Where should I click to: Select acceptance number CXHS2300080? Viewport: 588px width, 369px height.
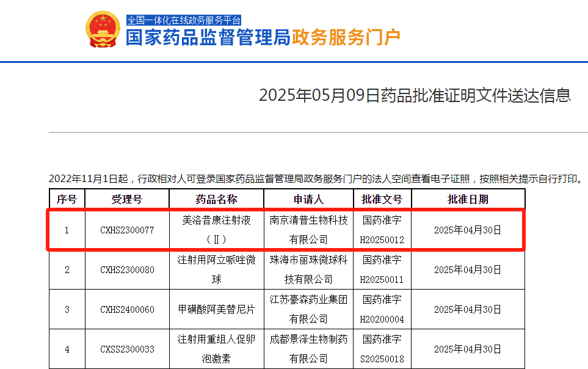coord(127,270)
